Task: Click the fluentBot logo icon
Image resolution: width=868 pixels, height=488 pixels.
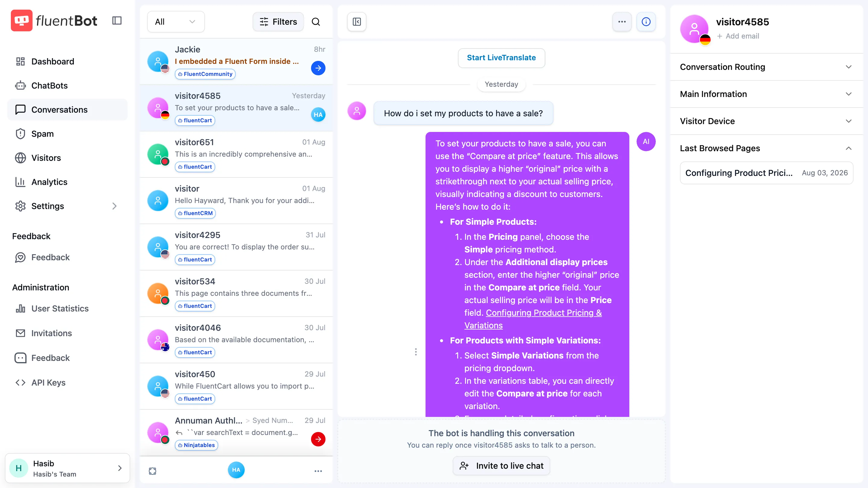Action: (x=22, y=20)
